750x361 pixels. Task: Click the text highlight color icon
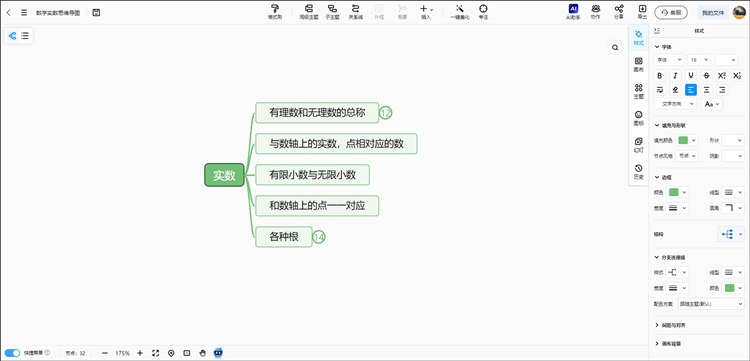tap(675, 89)
